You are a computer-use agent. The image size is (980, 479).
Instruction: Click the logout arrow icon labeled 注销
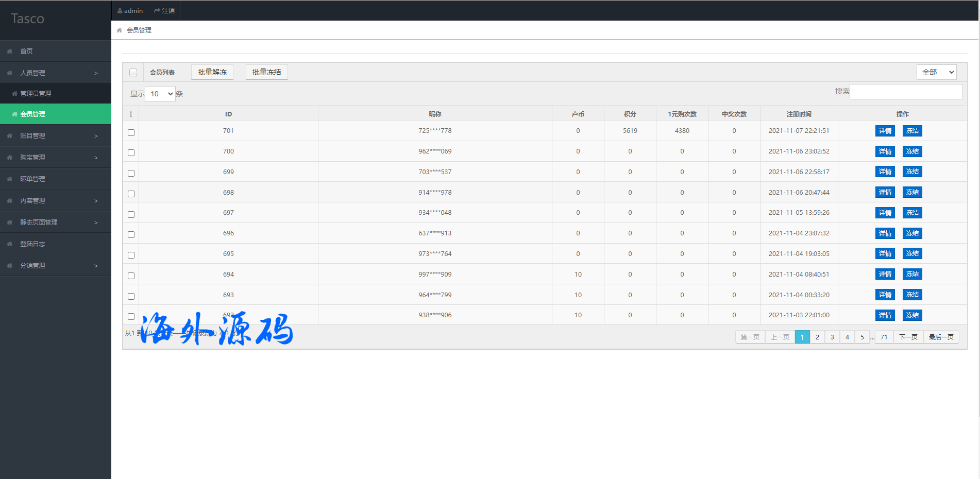pos(157,11)
